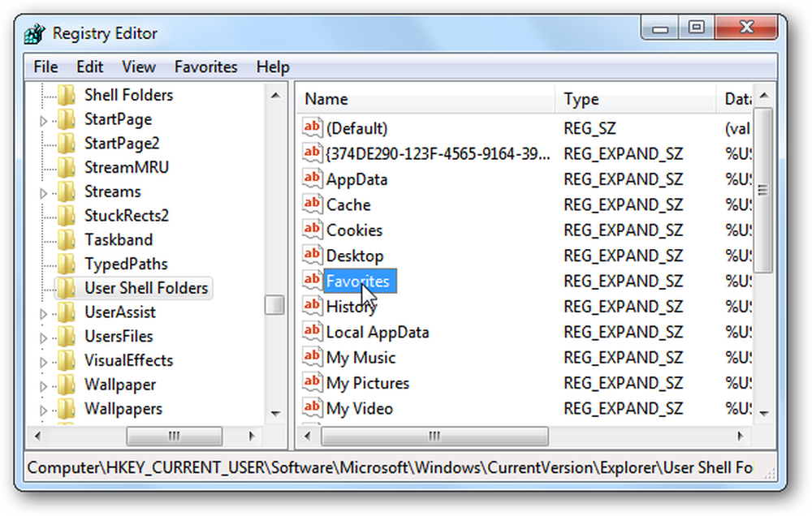Click the values pane horizontal scrollbar thumb
The height and width of the screenshot is (516, 812).
pos(434,436)
